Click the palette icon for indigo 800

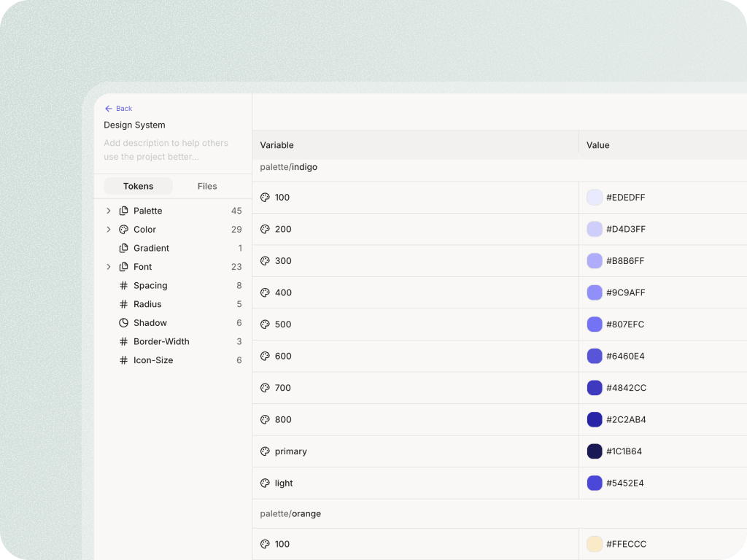265,419
